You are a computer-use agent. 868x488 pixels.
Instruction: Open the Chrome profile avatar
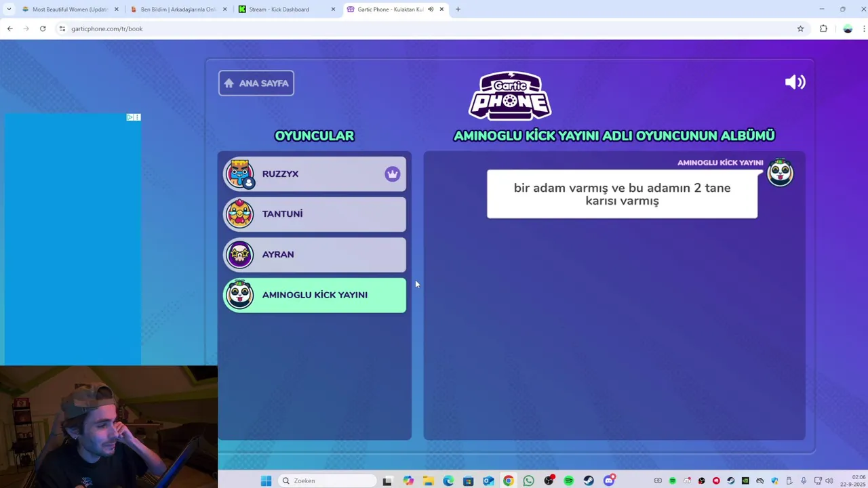tap(848, 28)
